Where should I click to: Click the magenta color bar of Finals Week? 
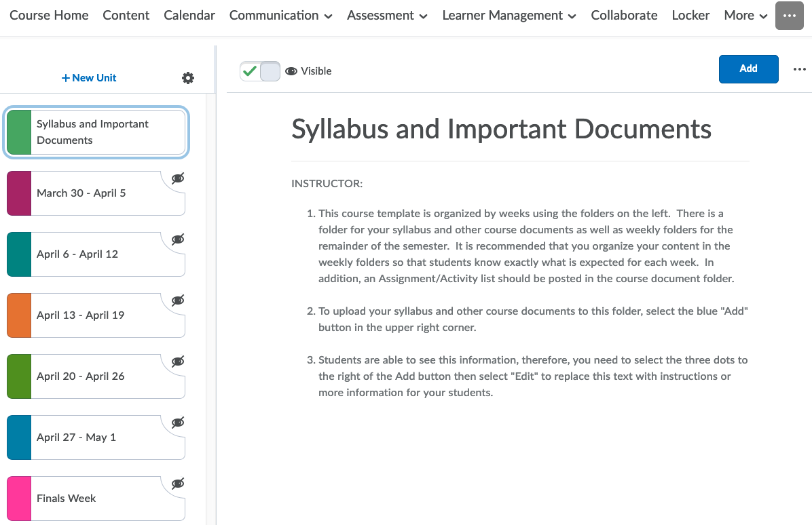click(19, 499)
